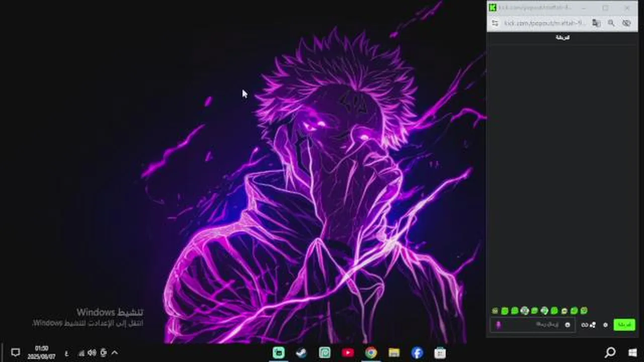The image size is (644, 362).
Task: Open site information icon in address bar
Action: [495, 23]
